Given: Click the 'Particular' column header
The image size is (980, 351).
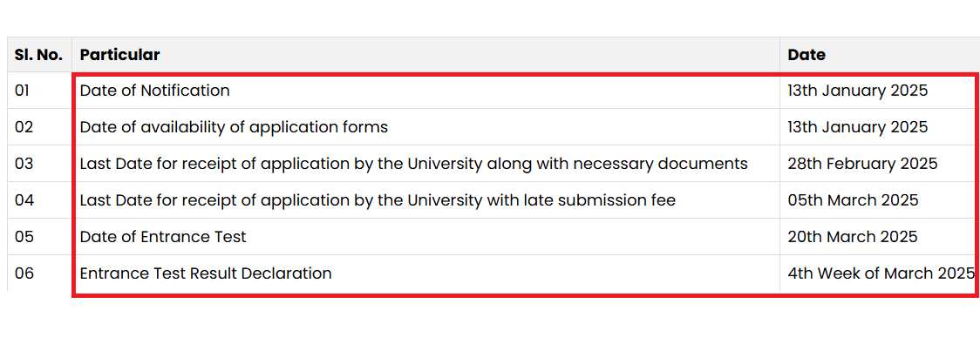Looking at the screenshot, I should point(425,55).
